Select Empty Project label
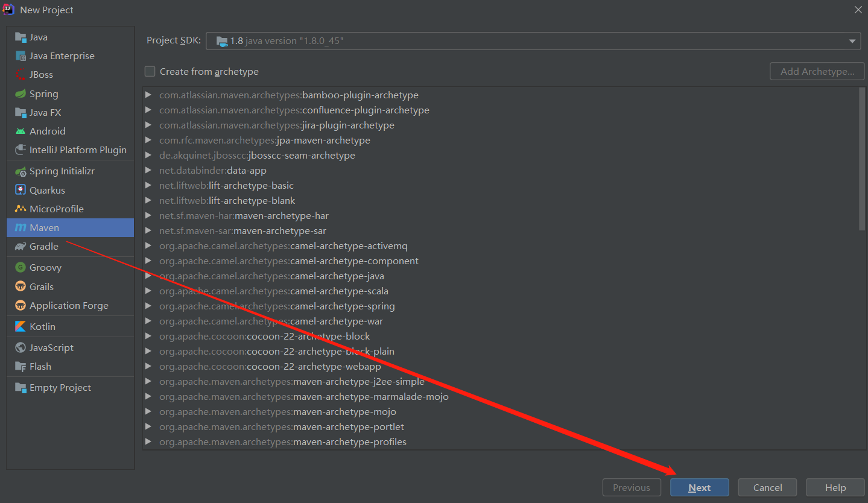 pos(60,388)
